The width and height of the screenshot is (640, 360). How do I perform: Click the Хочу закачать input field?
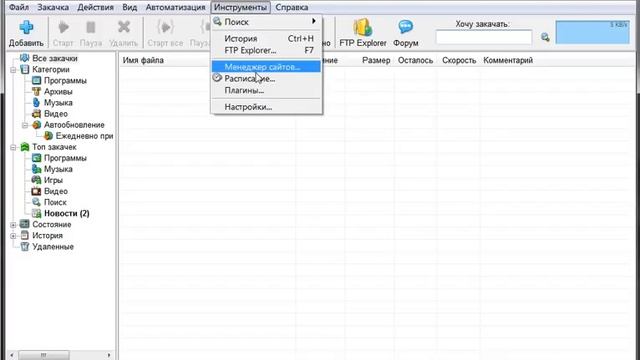484,37
